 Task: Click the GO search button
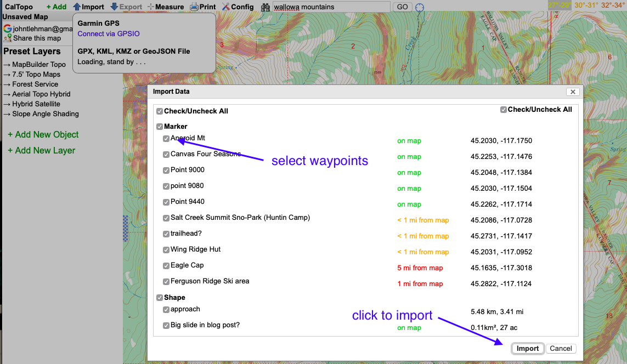pos(402,7)
